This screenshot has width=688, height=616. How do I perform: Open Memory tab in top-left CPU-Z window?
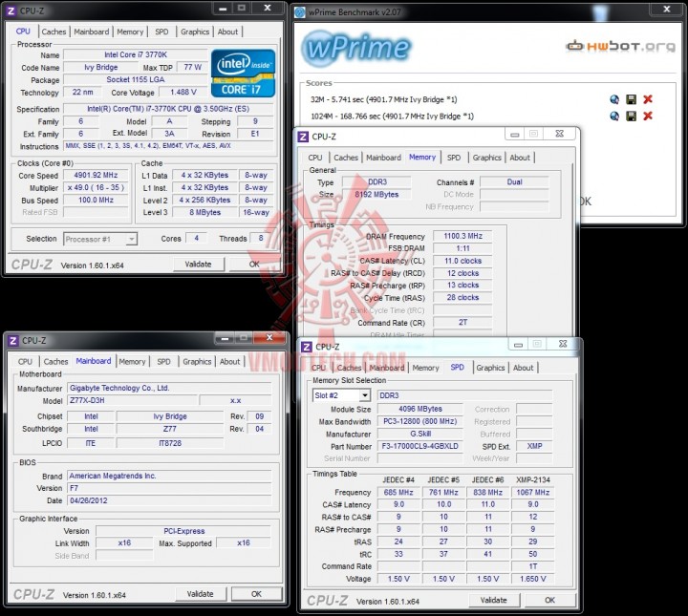point(130,32)
